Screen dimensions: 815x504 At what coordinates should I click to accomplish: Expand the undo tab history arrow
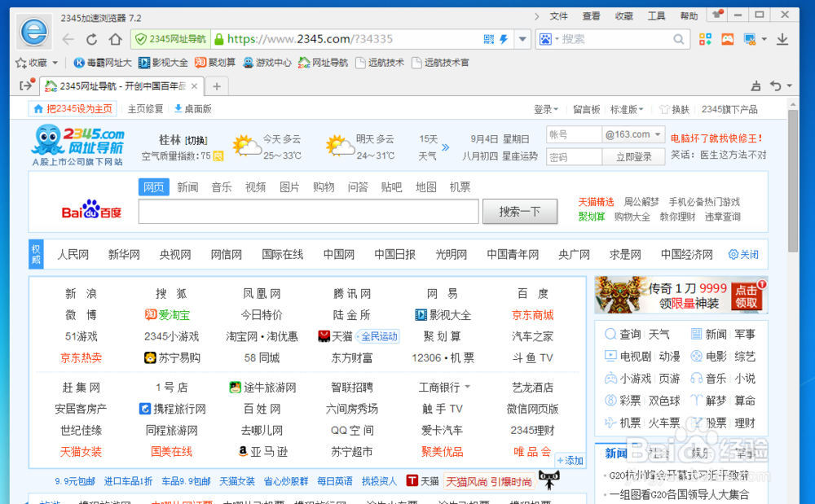[790, 85]
